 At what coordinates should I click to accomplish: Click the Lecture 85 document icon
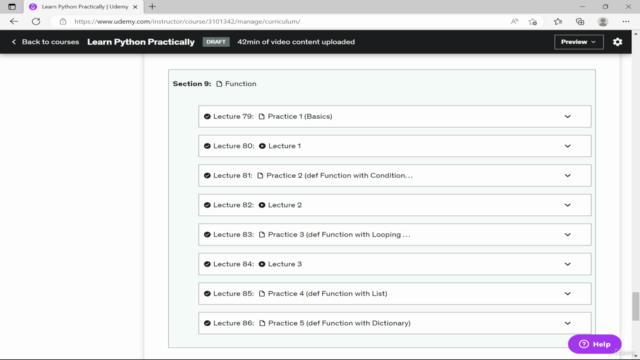pyautogui.click(x=262, y=293)
